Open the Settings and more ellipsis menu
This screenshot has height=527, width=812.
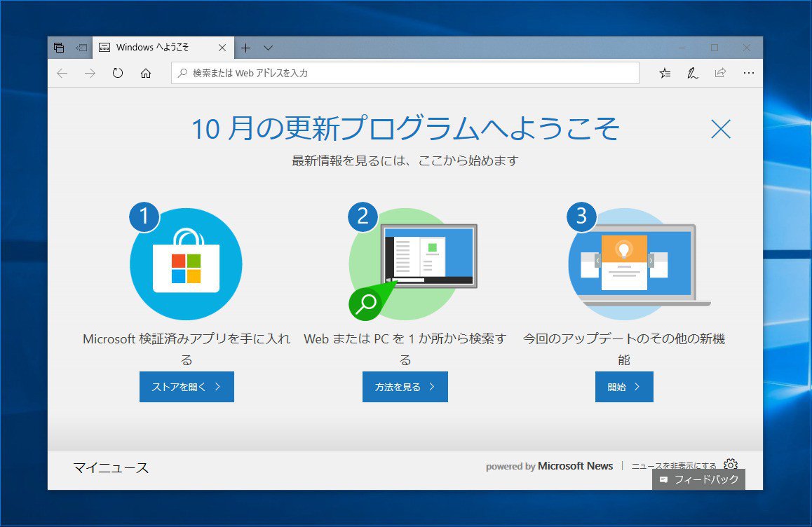click(748, 73)
